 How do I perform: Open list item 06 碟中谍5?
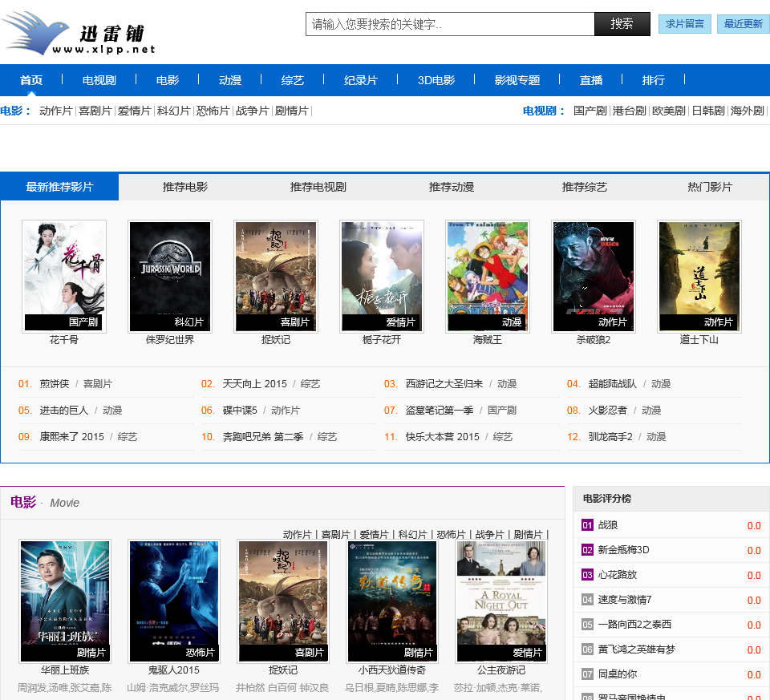(240, 411)
